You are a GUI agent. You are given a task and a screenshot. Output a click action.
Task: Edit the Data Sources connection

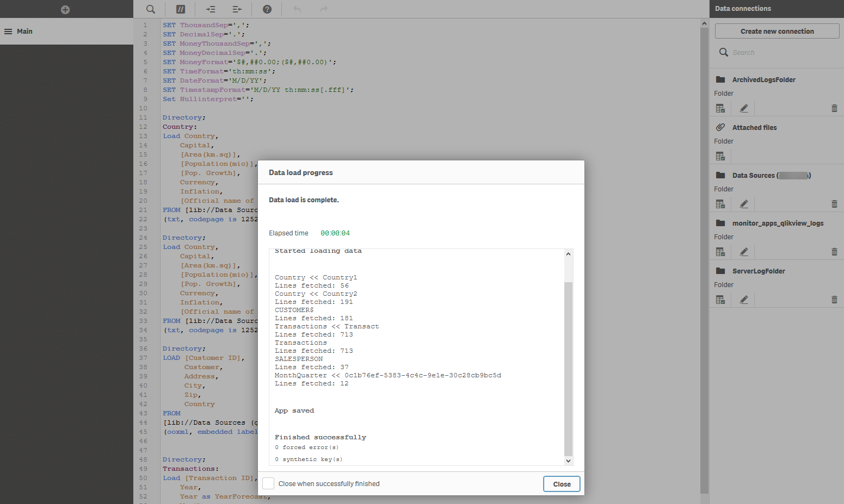[x=744, y=204]
